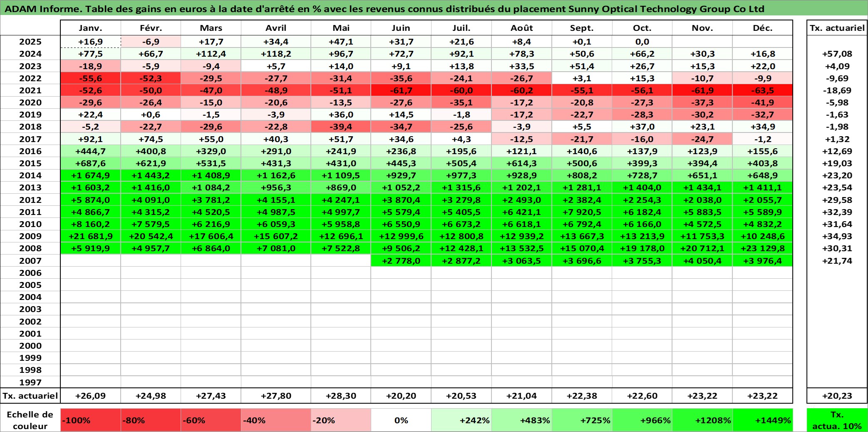
Task: Select the cell showing -55,6
Action: click(x=90, y=78)
